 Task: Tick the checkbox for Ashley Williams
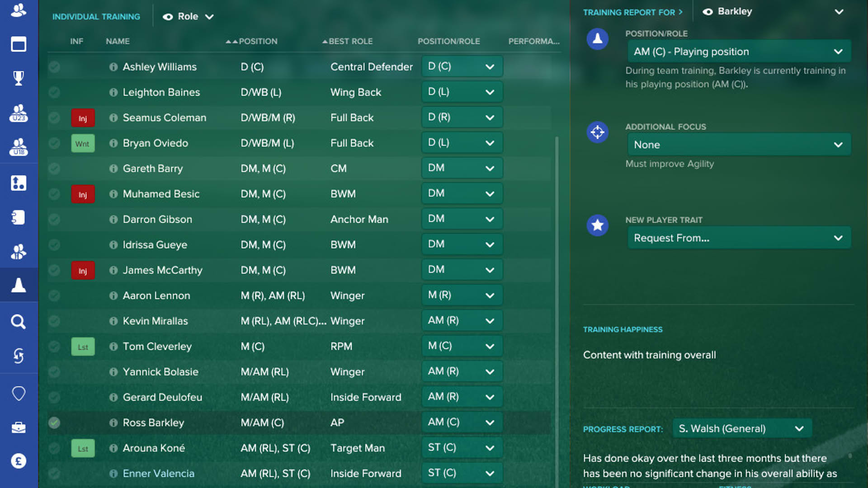pos(54,67)
